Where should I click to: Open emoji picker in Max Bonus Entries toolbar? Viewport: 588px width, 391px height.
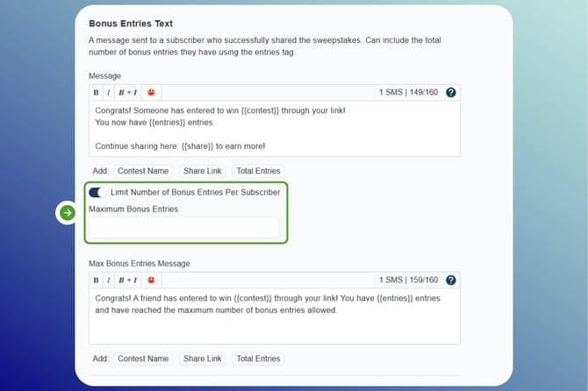151,280
